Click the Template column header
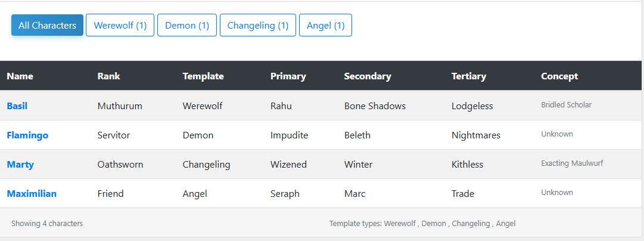The image size is (644, 241). (x=203, y=76)
